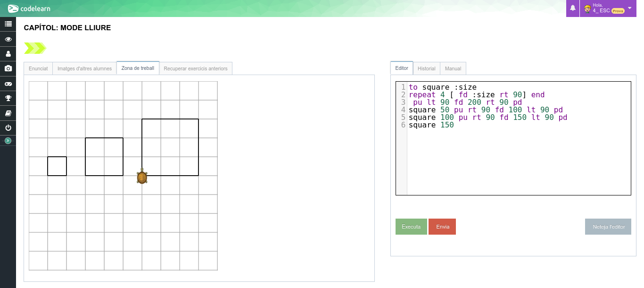644x288 pixels.
Task: Open the notifications bell
Action: [573, 8]
